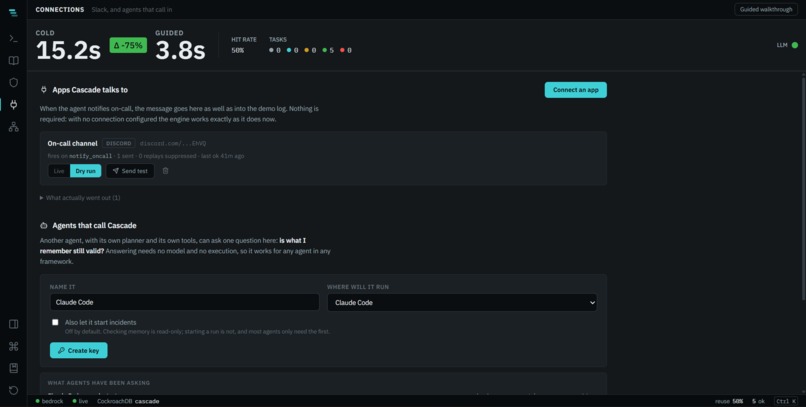Image resolution: width=806 pixels, height=407 pixels.
Task: Expand What actually went out (1)
Action: pos(80,198)
